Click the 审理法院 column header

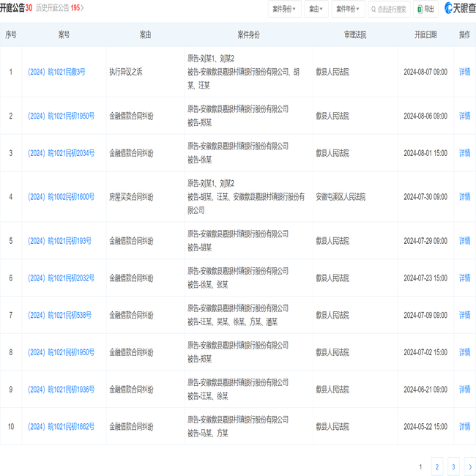point(355,35)
